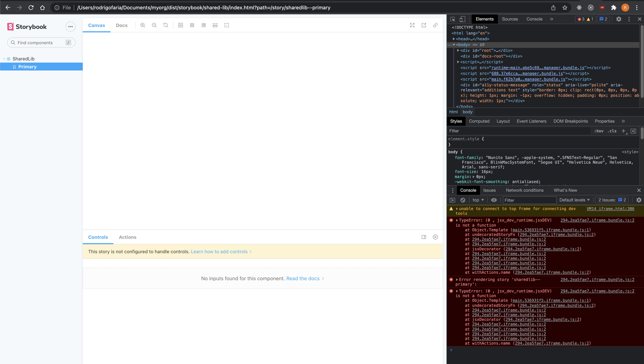644x364 pixels.
Task: Bookmark the page with the star icon
Action: click(565, 8)
